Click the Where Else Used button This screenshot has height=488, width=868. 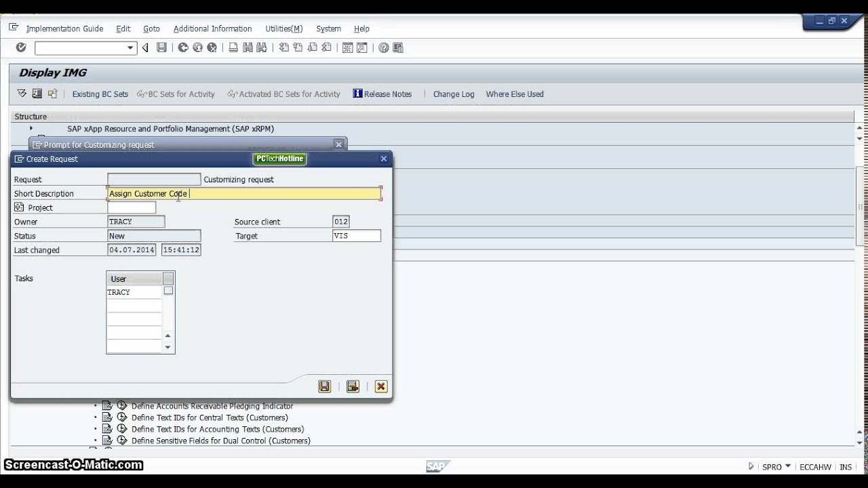pyautogui.click(x=515, y=94)
